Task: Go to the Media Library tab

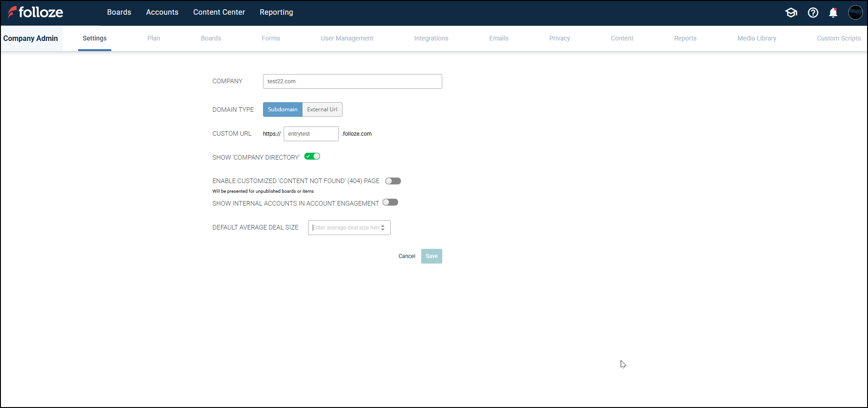Action: coord(757,39)
